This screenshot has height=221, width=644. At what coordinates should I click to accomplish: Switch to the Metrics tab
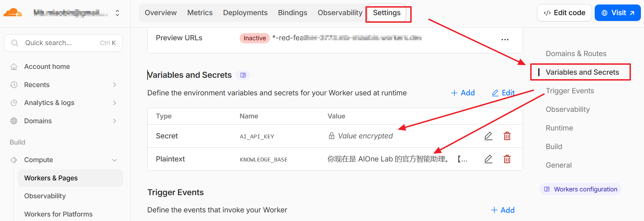pos(200,12)
